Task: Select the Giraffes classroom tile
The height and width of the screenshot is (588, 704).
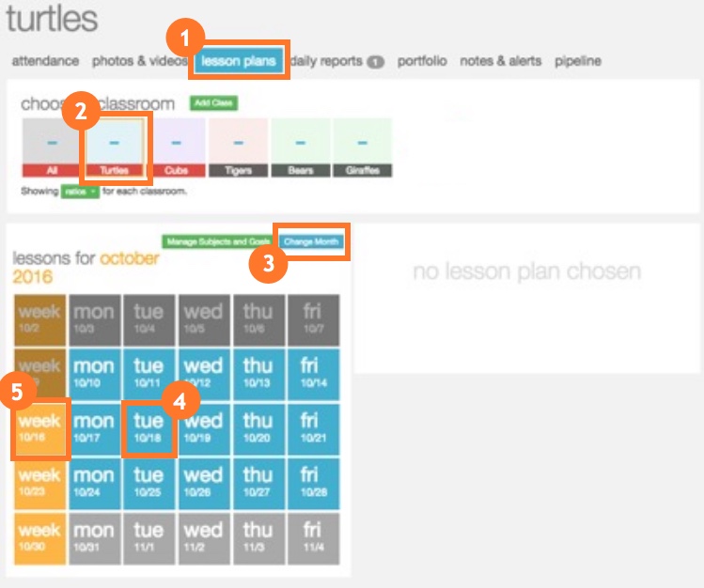Action: tap(362, 147)
